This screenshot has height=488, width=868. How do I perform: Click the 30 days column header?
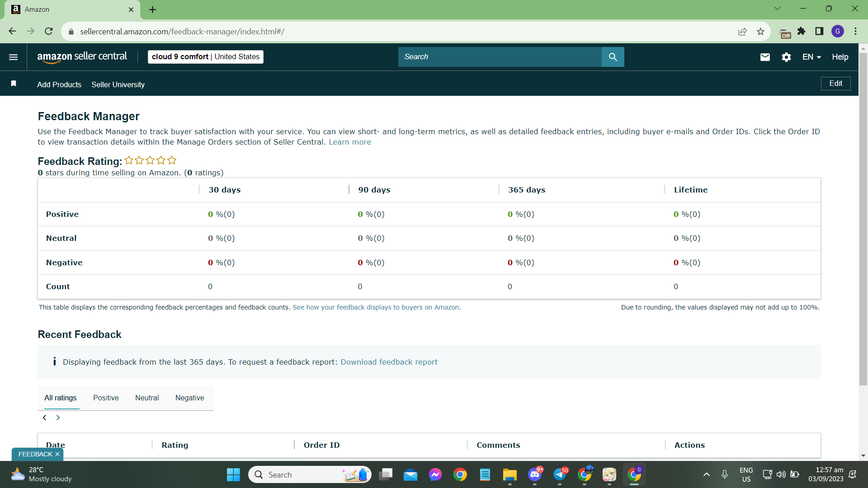[225, 190]
